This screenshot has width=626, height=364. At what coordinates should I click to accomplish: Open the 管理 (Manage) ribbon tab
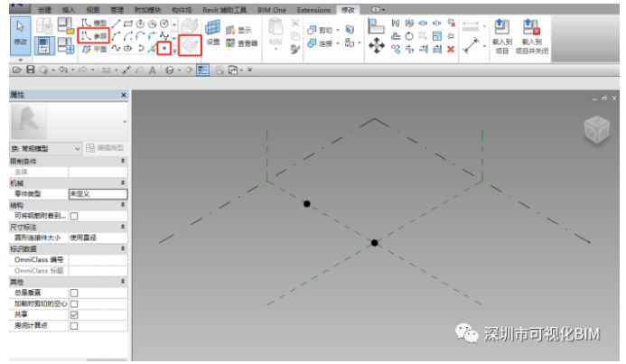117,10
